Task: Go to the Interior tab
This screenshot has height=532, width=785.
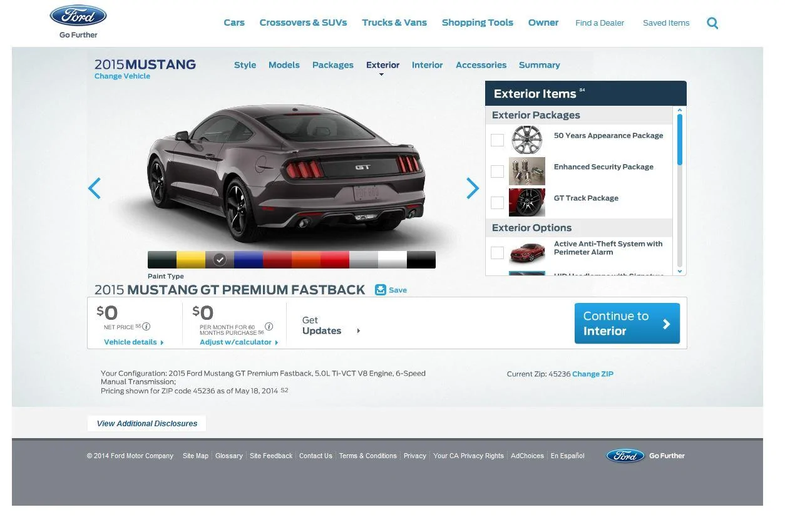Action: [x=428, y=65]
